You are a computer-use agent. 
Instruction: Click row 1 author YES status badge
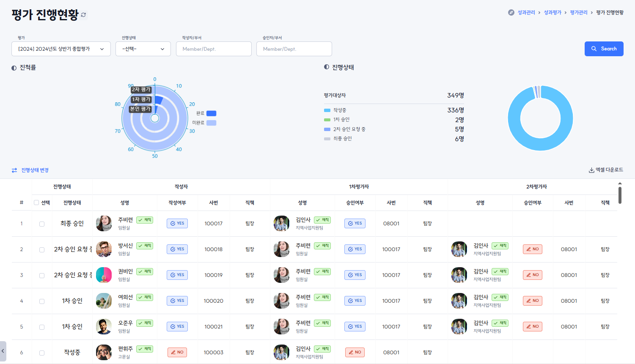[177, 224]
